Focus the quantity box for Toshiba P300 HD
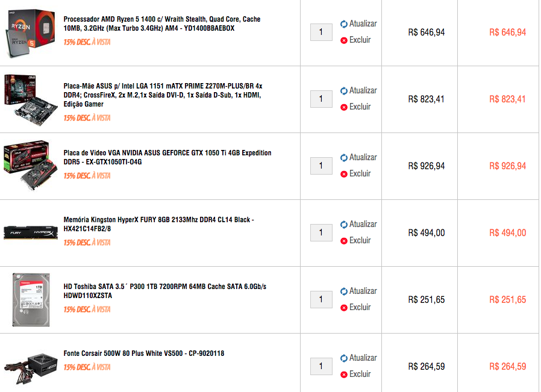Screen dimensions: 541x392 [x=321, y=300]
